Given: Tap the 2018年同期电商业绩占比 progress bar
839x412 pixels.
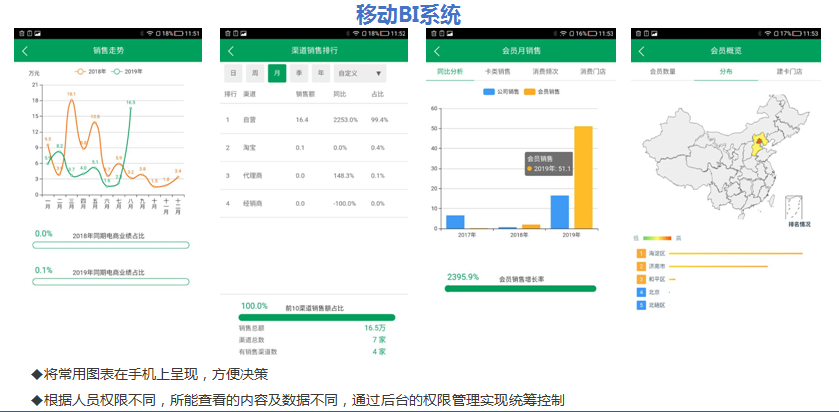Looking at the screenshot, I should tap(111, 245).
